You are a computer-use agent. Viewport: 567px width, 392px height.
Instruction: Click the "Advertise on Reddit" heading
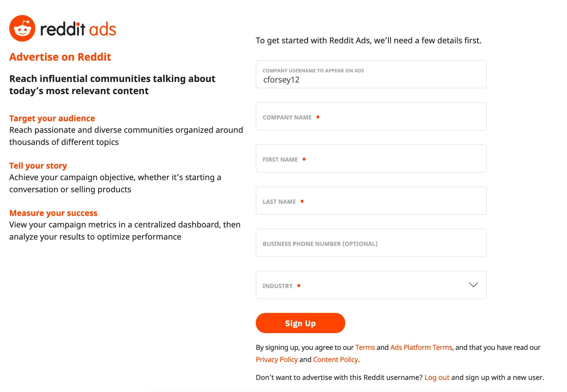(x=60, y=57)
